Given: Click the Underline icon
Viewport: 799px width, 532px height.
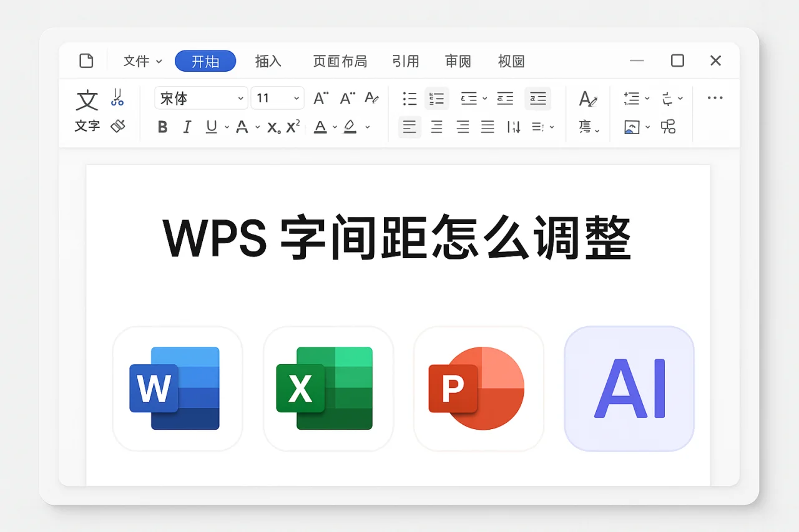Looking at the screenshot, I should (211, 127).
